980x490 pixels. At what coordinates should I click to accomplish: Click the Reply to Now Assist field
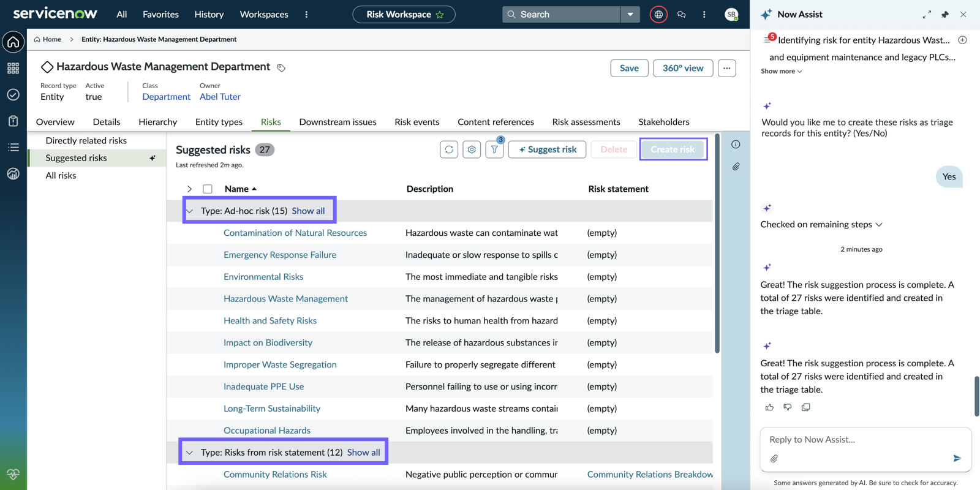865,439
